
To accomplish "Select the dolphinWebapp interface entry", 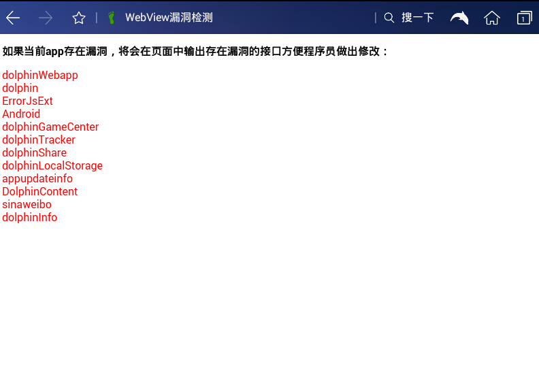I will [40, 75].
